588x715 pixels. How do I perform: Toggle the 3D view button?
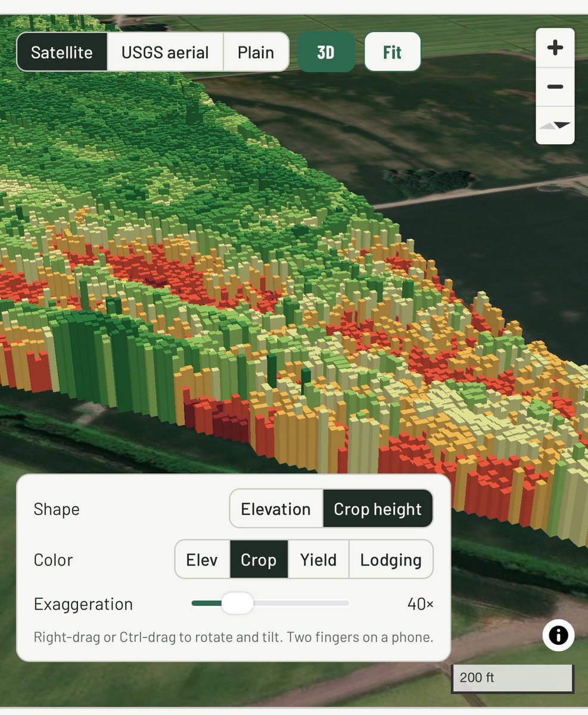click(326, 52)
